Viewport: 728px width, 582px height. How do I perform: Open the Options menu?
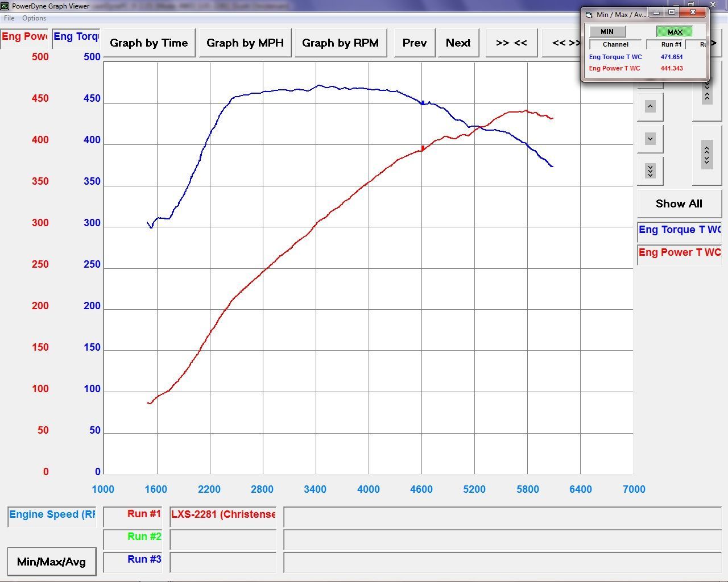pos(34,18)
